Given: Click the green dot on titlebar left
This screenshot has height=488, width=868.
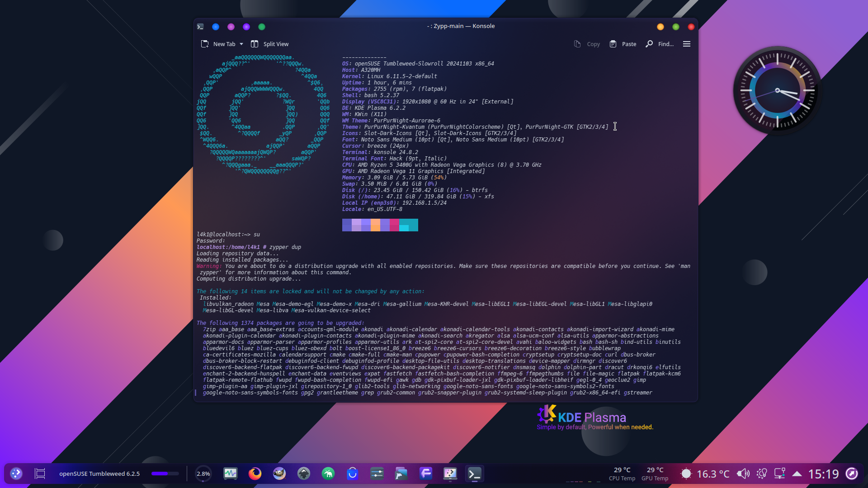Looking at the screenshot, I should [x=262, y=27].
